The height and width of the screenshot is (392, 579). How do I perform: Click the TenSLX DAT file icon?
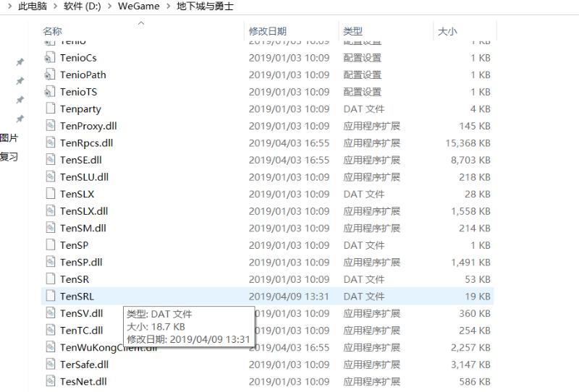tap(50, 194)
